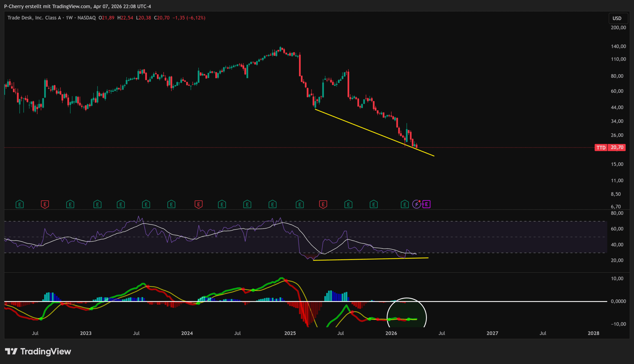This screenshot has width=634, height=364.
Task: Click the 80,00 RSI scale label
Action: (x=617, y=213)
